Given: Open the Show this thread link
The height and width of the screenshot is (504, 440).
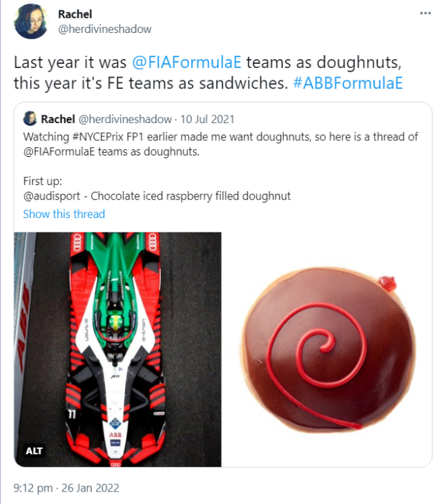Looking at the screenshot, I should [x=64, y=214].
